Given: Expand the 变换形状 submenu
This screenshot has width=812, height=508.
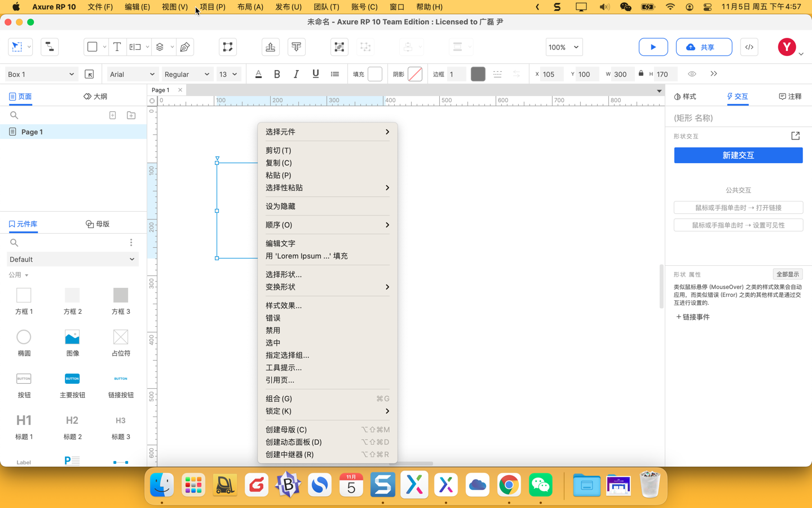Looking at the screenshot, I should pos(327,287).
